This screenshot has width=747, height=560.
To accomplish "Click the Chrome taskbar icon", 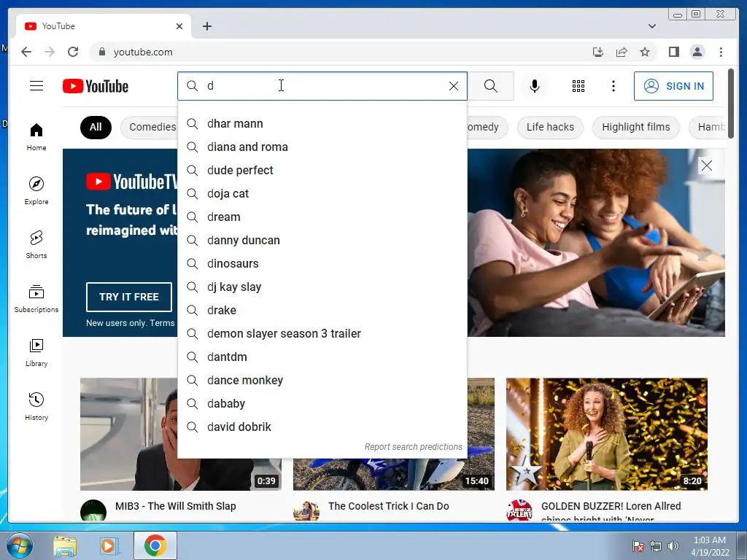I will pos(155,545).
